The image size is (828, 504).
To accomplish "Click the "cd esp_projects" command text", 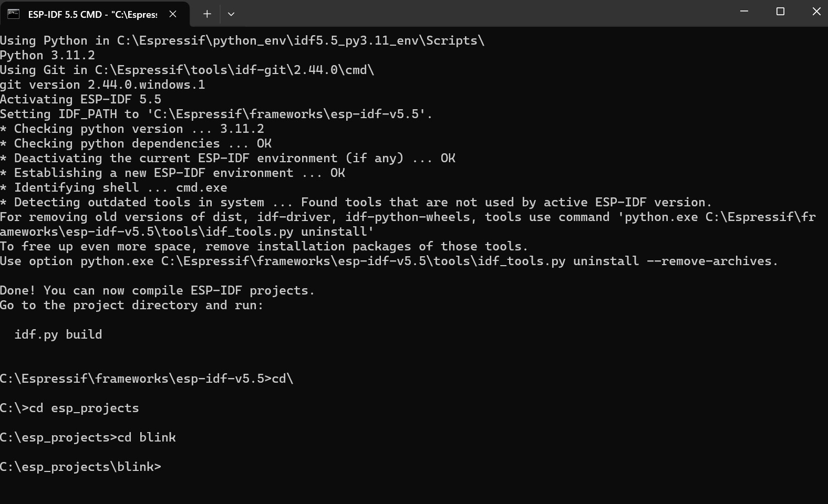I will 84,408.
